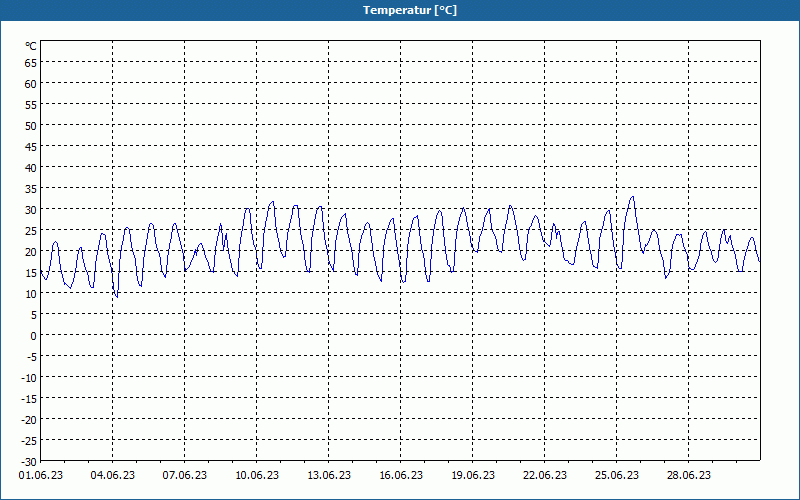Click the 10 value on temperature axis
The width and height of the screenshot is (800, 500).
pyautogui.click(x=31, y=294)
